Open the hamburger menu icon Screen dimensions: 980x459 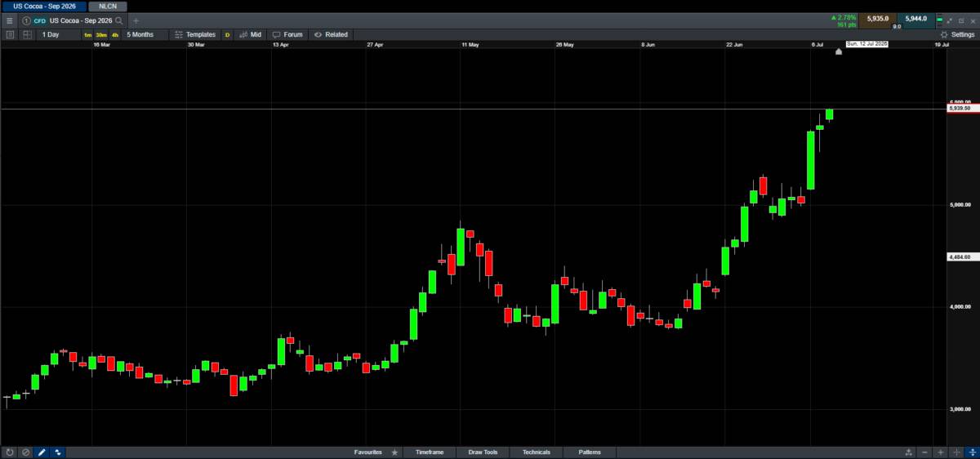click(x=9, y=20)
